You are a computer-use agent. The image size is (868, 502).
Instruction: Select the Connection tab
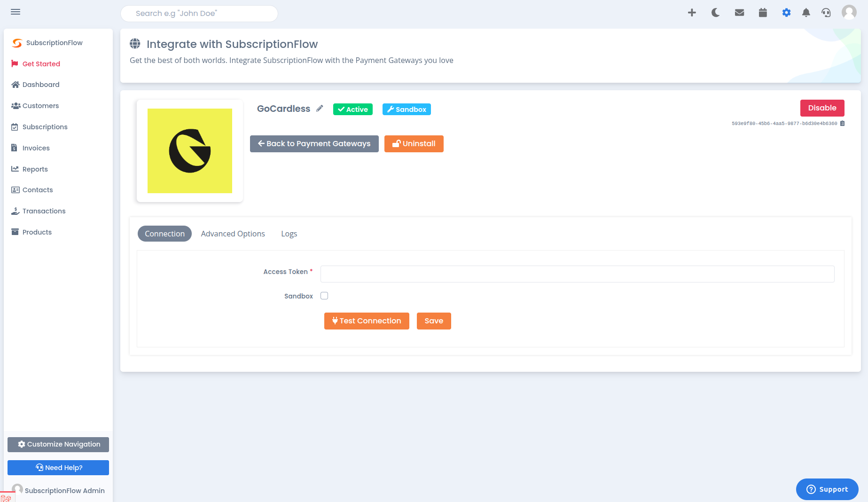coord(164,234)
